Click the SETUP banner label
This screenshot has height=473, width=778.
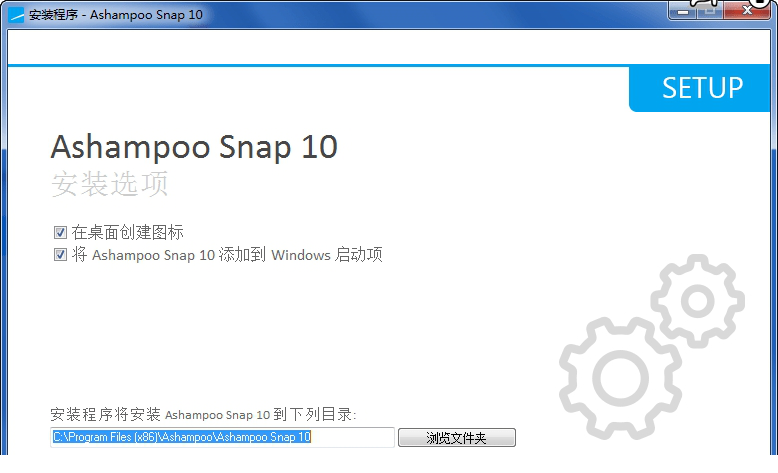pyautogui.click(x=703, y=88)
